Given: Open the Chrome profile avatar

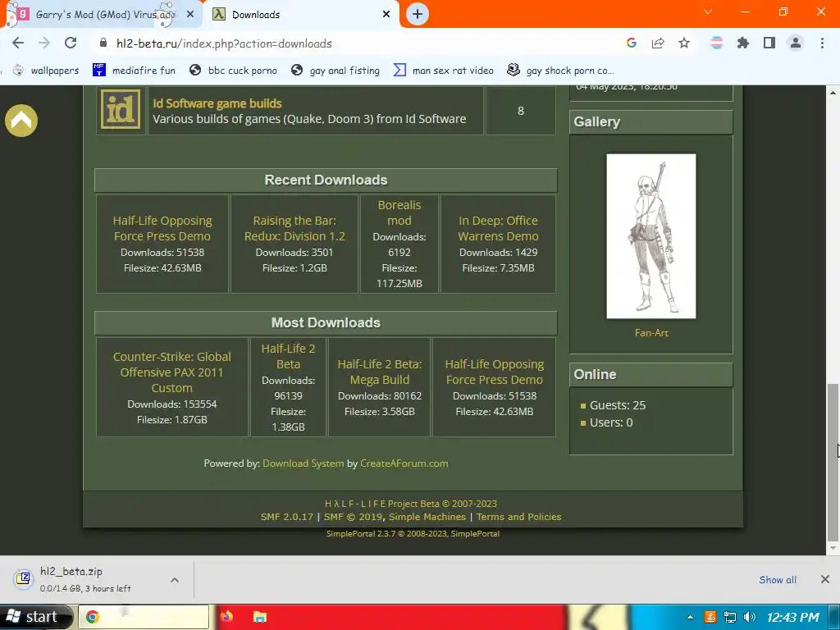Looking at the screenshot, I should click(x=796, y=43).
